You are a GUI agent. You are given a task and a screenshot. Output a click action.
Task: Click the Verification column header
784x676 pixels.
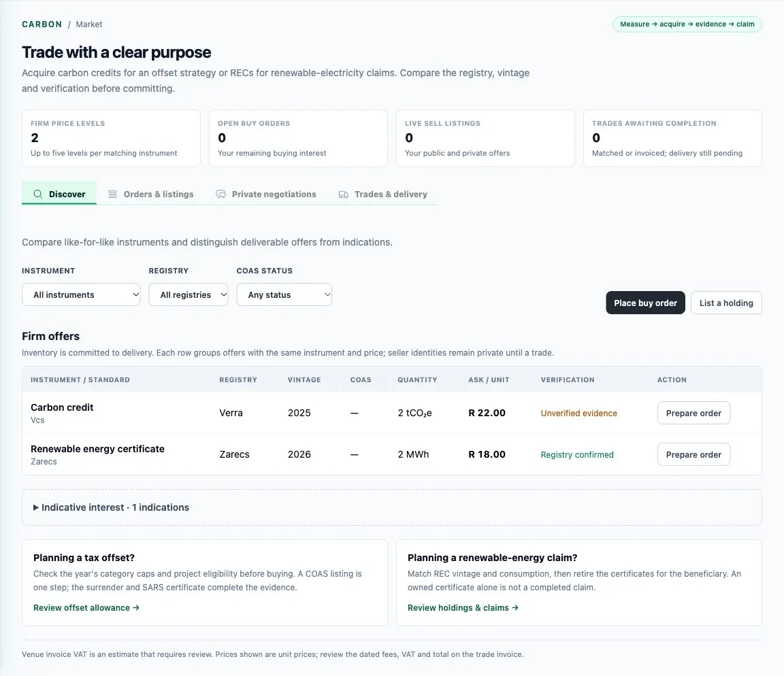tap(568, 379)
